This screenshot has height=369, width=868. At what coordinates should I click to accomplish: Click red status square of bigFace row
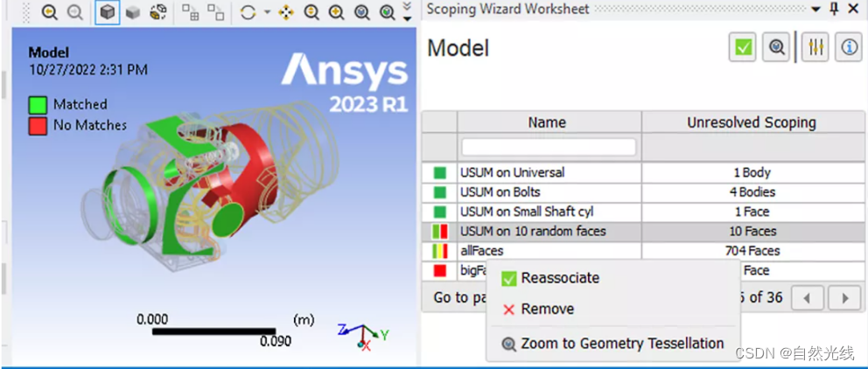[x=439, y=270]
